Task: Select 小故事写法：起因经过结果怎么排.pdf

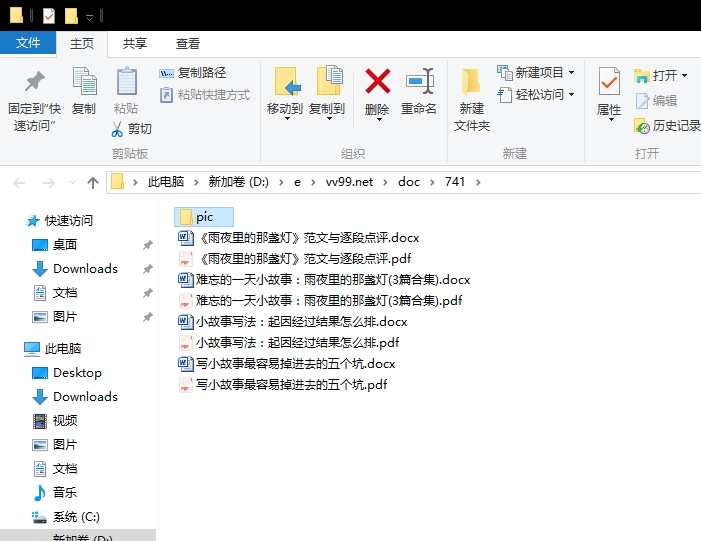Action: pyautogui.click(x=289, y=342)
